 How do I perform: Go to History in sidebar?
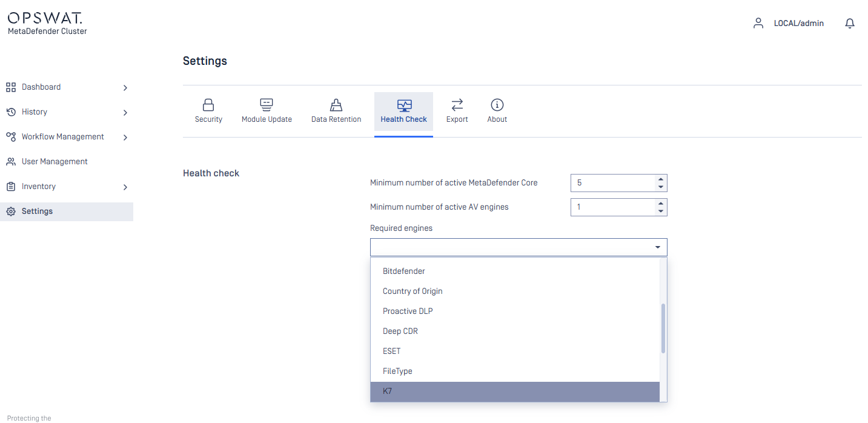coord(35,112)
